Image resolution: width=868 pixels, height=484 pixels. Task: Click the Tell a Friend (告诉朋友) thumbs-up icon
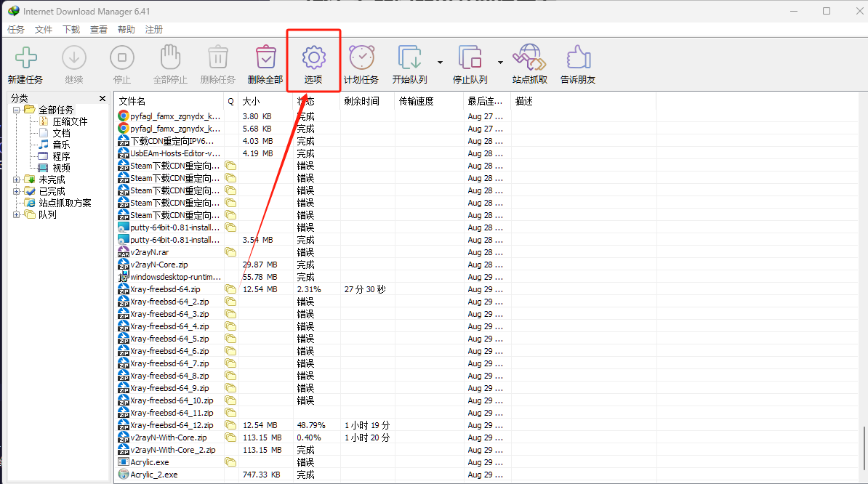578,57
